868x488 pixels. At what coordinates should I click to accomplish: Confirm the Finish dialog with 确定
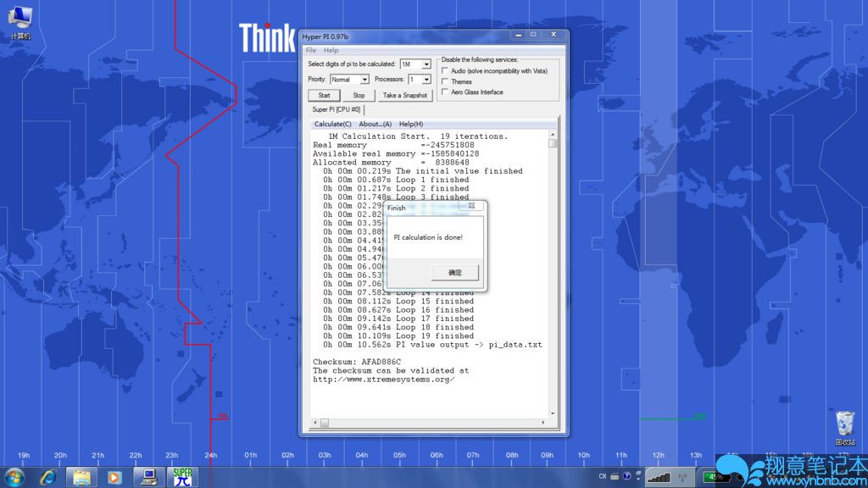point(454,272)
